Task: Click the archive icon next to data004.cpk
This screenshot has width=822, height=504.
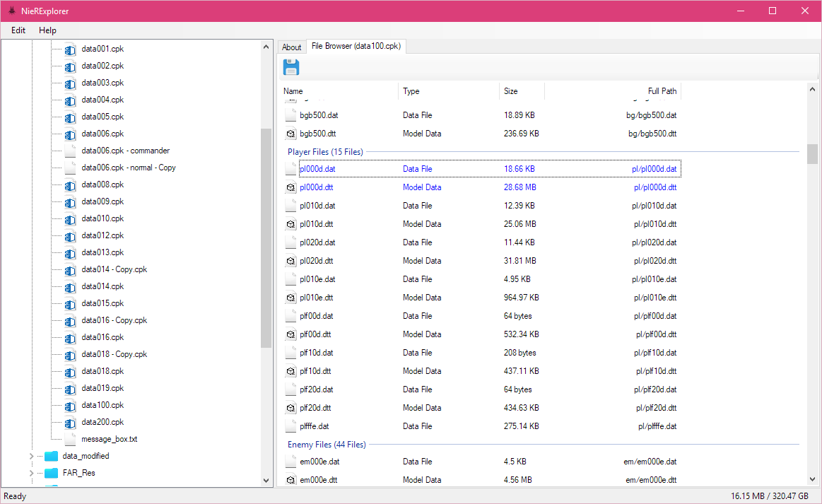Action: (x=70, y=100)
